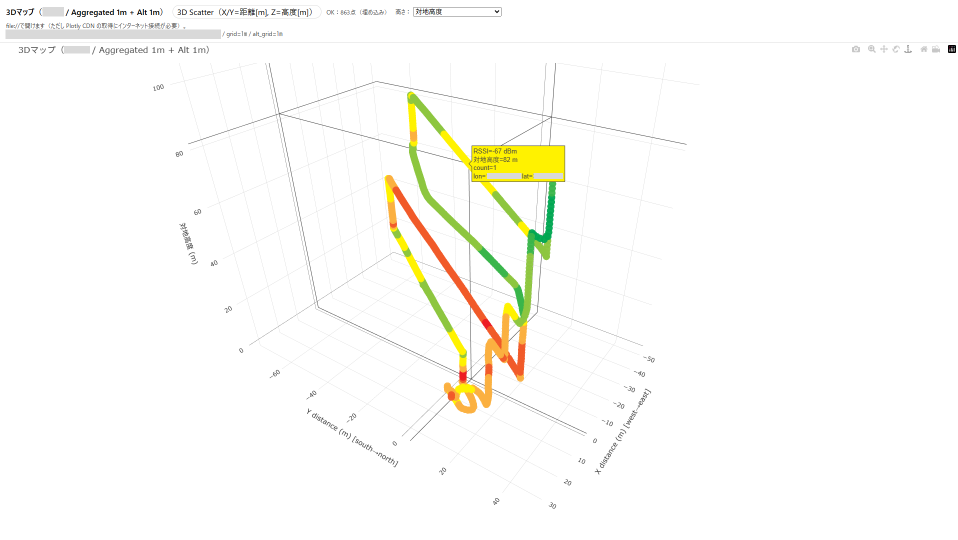
Task: Click the bold 3Dマップ page heading
Action: pos(84,12)
